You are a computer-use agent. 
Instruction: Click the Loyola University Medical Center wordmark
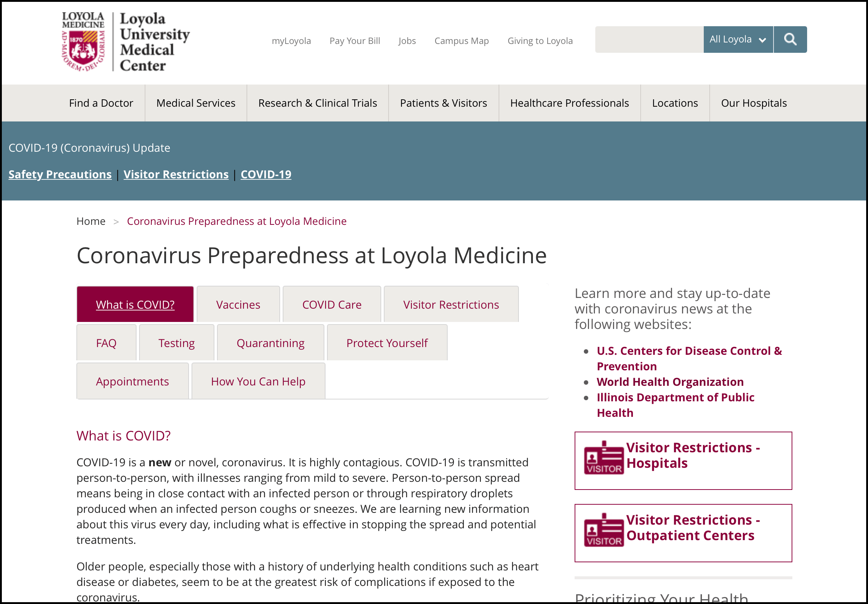tap(155, 42)
